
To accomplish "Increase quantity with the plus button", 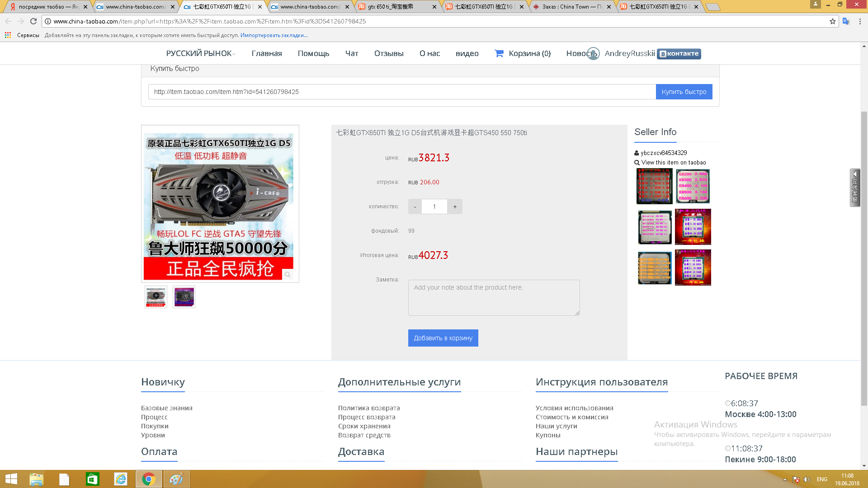I will pyautogui.click(x=455, y=206).
